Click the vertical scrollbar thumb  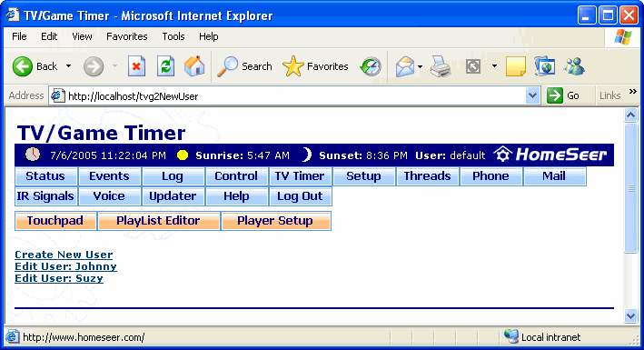(x=631, y=188)
